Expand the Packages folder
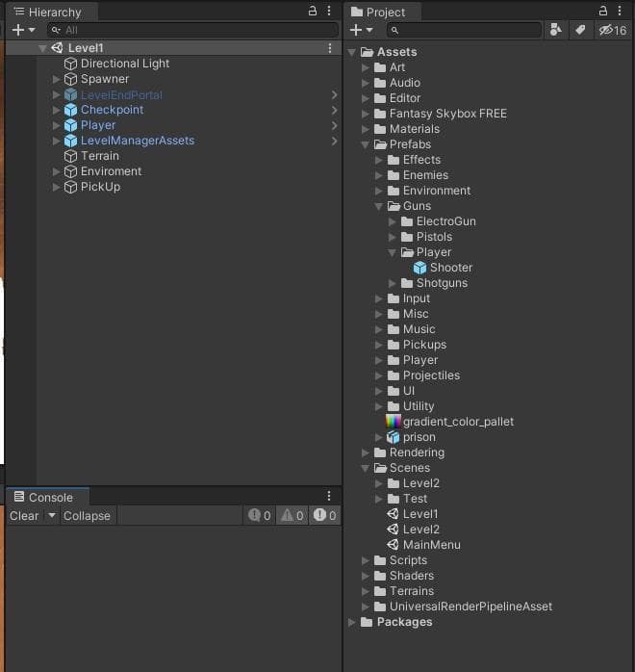635x672 pixels. pos(351,622)
